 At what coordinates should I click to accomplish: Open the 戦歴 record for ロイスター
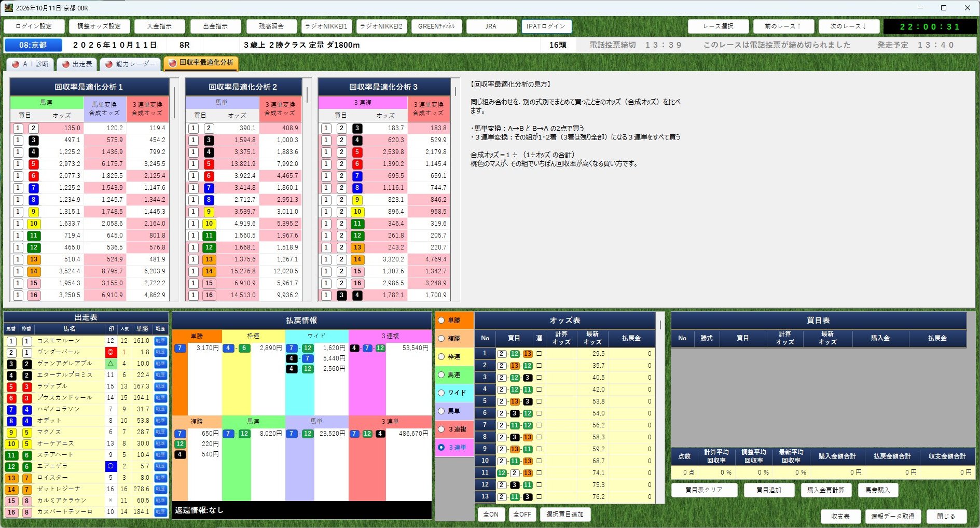(160, 478)
